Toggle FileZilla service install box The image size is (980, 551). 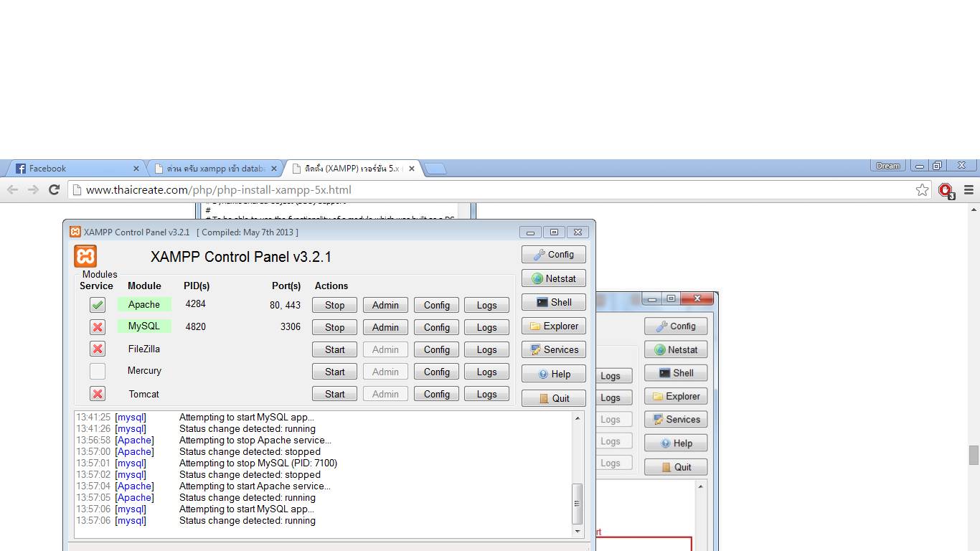(98, 349)
